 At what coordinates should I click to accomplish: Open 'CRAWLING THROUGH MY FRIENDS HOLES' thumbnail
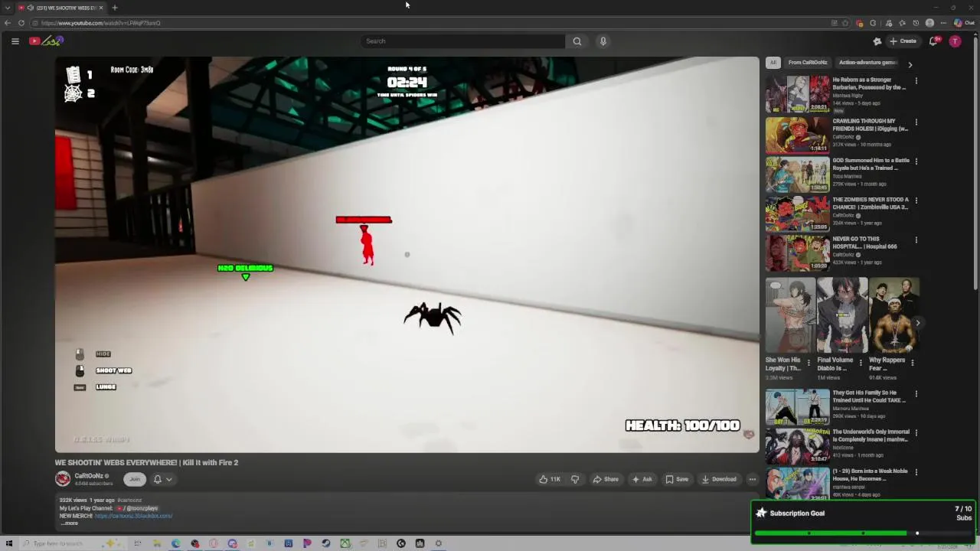click(797, 134)
